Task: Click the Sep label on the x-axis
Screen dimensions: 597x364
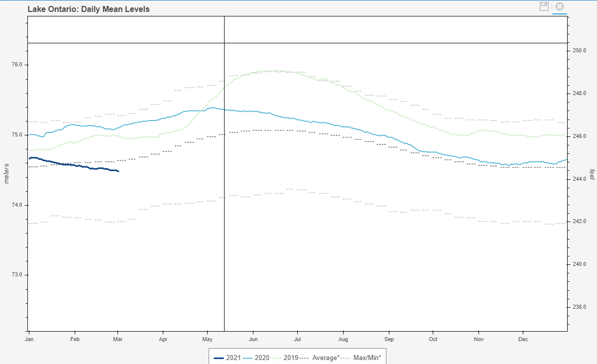Action: [x=389, y=339]
